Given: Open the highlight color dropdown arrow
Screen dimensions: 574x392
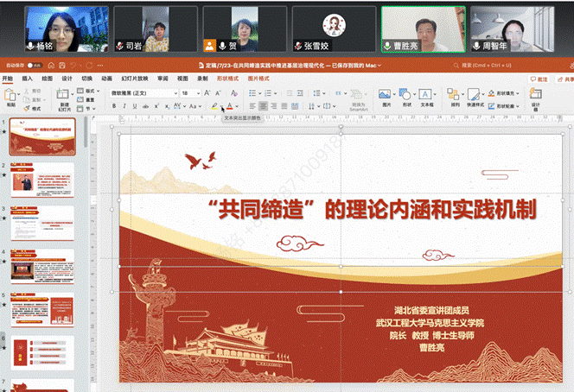Looking at the screenshot, I should coord(221,106).
